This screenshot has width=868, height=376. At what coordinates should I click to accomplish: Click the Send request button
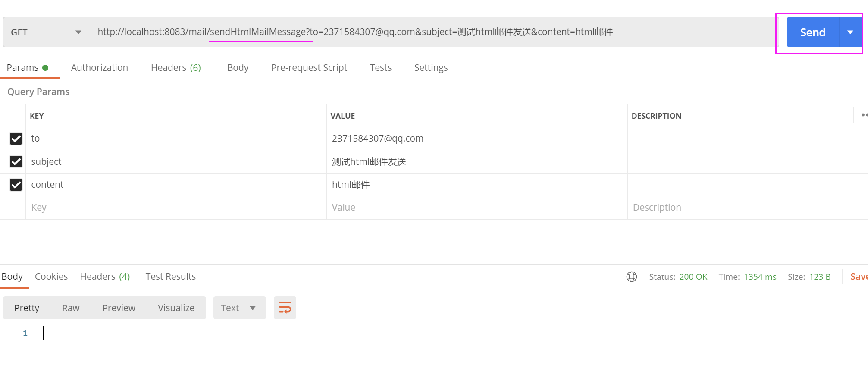(x=813, y=32)
